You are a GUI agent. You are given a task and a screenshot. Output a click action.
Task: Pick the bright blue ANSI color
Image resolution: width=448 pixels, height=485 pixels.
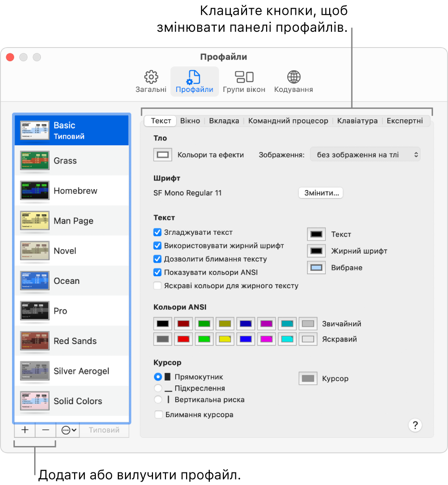click(246, 339)
